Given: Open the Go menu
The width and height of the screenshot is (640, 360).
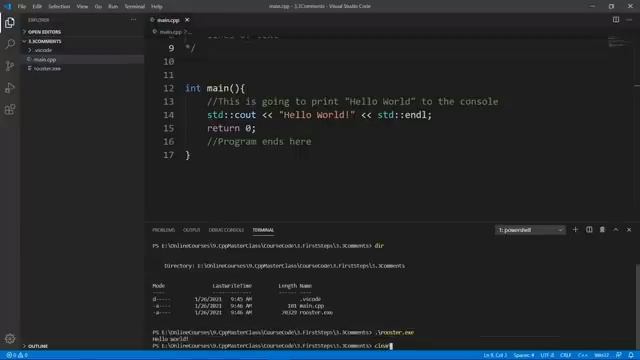Looking at the screenshot, I should 98,7.
